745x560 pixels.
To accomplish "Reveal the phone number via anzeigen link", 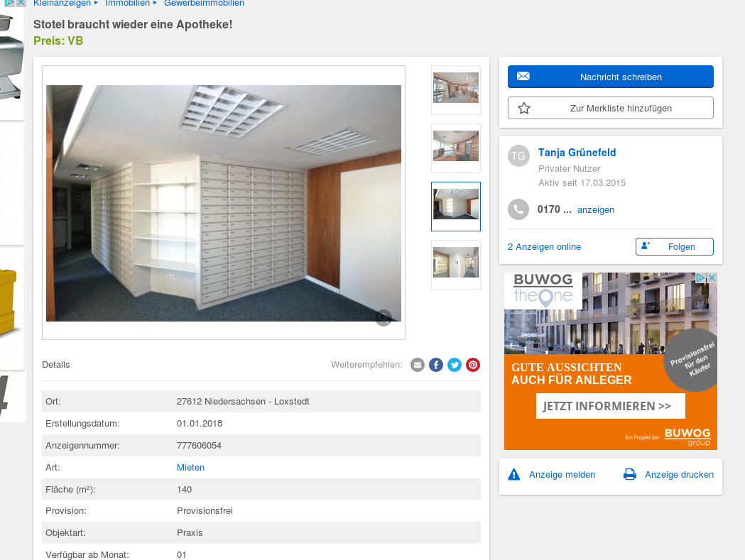I will click(595, 210).
